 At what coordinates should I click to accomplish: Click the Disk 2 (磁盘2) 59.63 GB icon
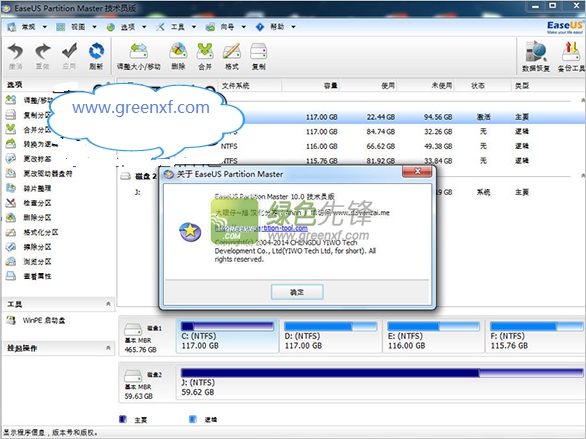click(133, 375)
